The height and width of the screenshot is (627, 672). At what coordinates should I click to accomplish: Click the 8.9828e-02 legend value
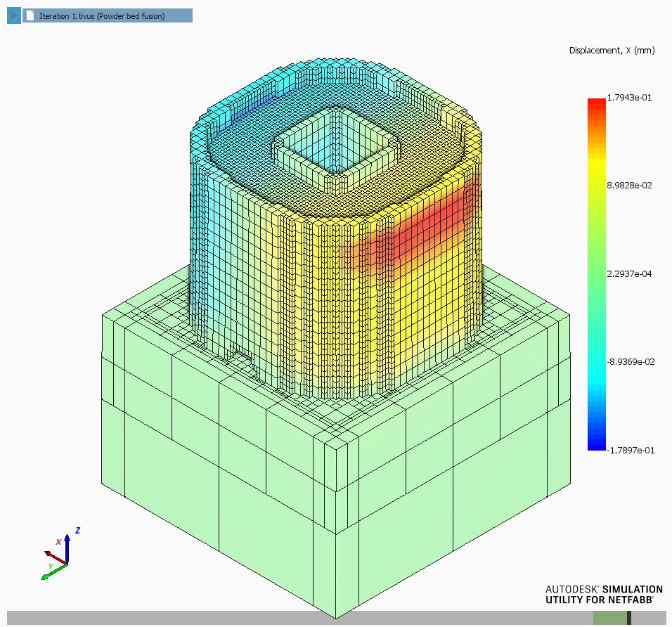(x=629, y=185)
